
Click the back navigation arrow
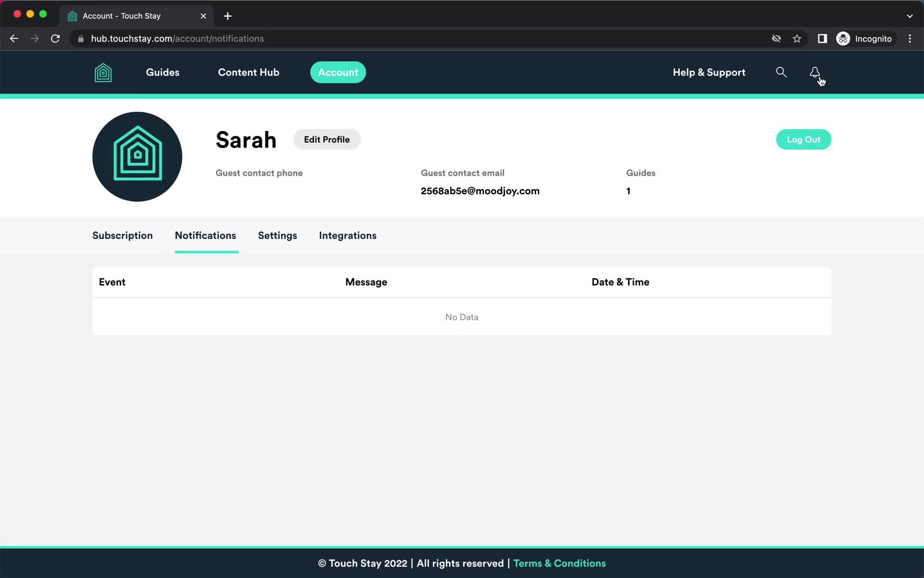point(13,39)
